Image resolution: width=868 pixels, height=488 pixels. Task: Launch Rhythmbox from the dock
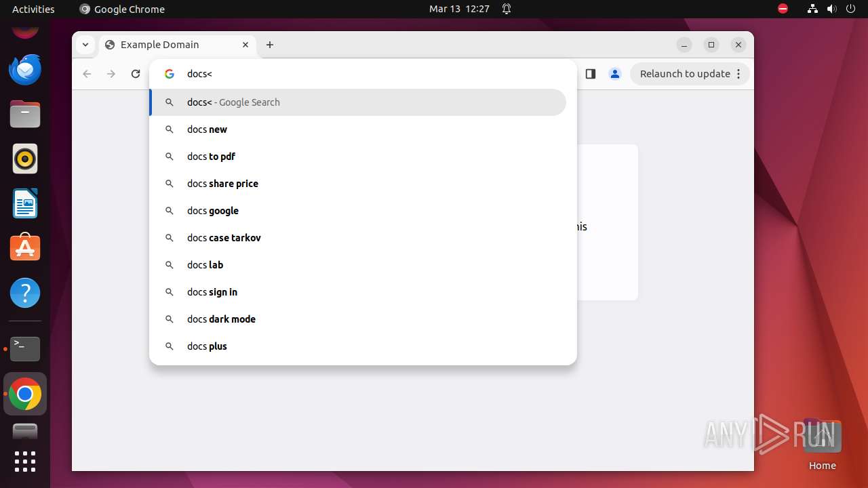click(25, 159)
